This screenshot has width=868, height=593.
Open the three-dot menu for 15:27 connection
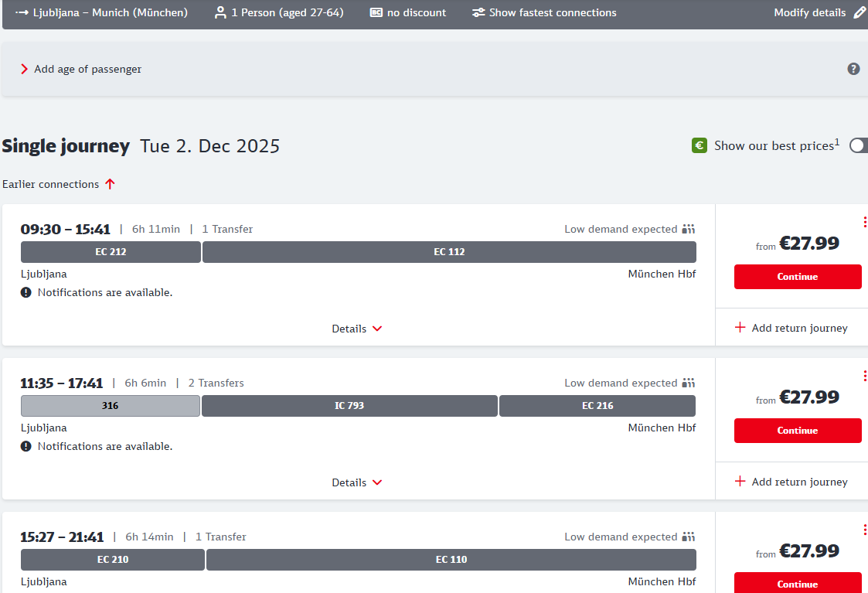click(865, 530)
